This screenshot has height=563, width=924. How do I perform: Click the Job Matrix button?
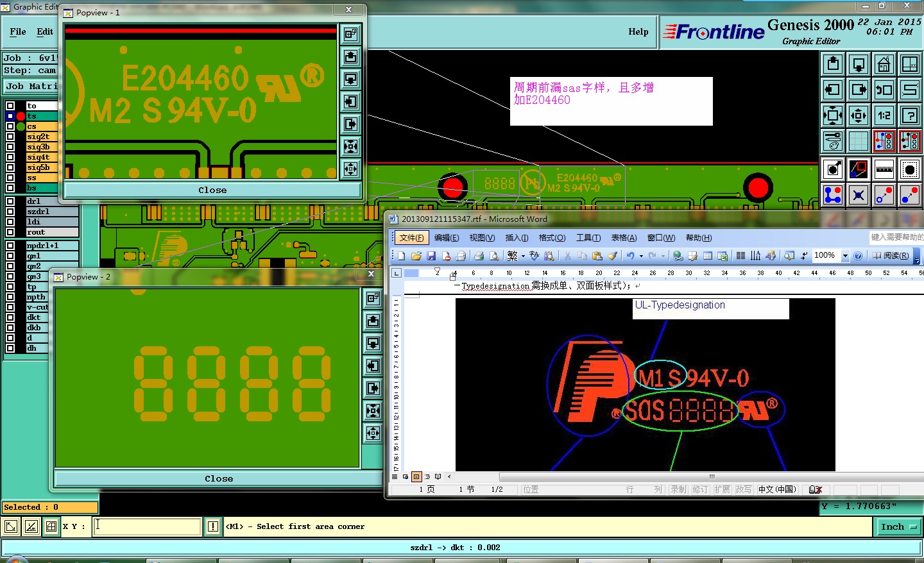[31, 86]
